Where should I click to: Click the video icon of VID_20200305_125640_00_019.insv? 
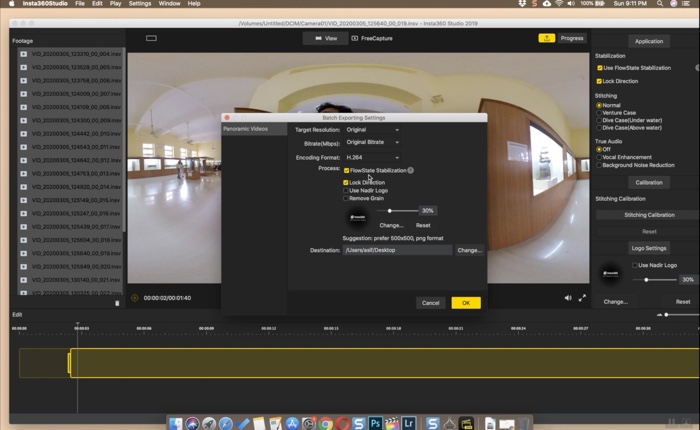[x=23, y=253]
